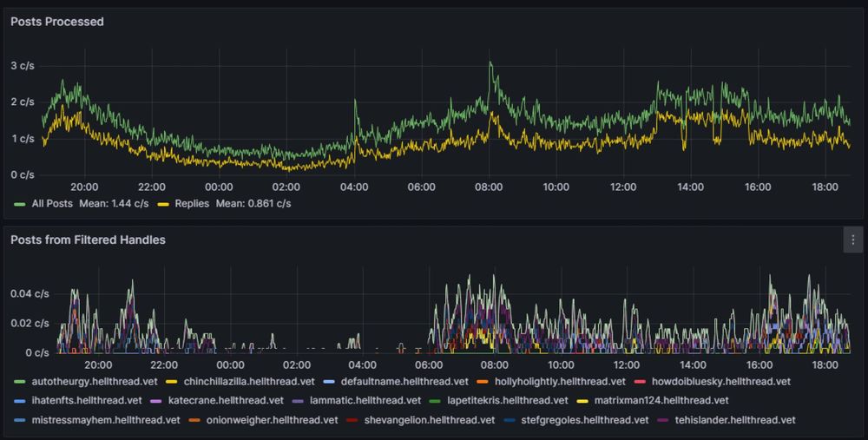Open the Posts from Filtered Handles panel menu
The height and width of the screenshot is (440, 868).
852,240
